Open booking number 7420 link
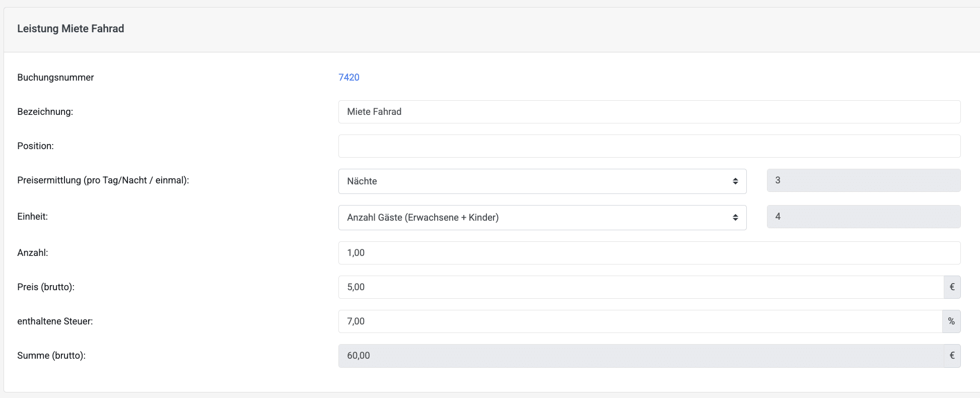Viewport: 980px width, 398px height. coord(348,77)
